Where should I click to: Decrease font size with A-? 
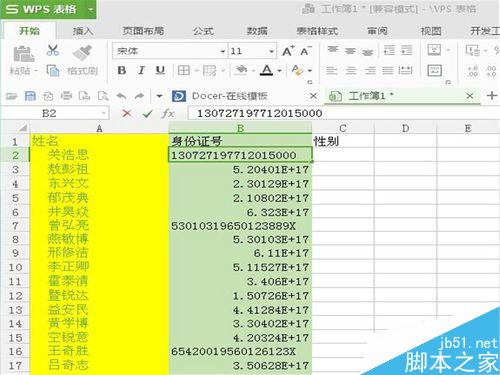pyautogui.click(x=306, y=51)
